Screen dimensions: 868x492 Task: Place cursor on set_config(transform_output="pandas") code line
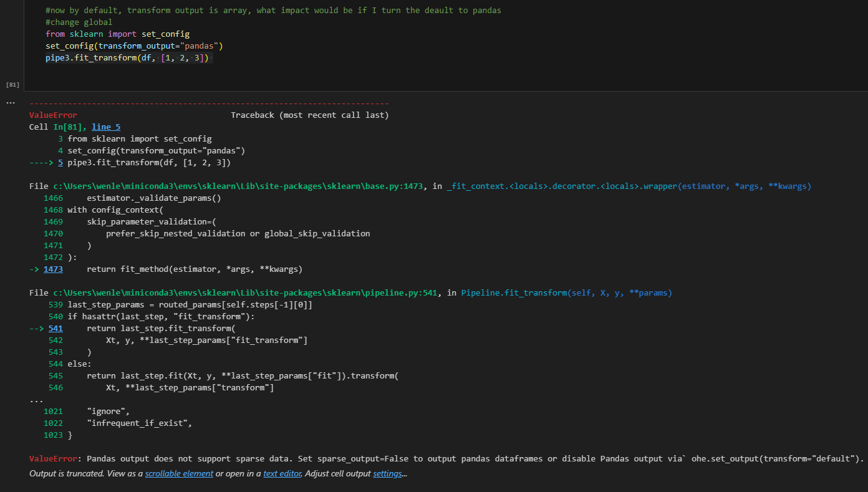134,46
